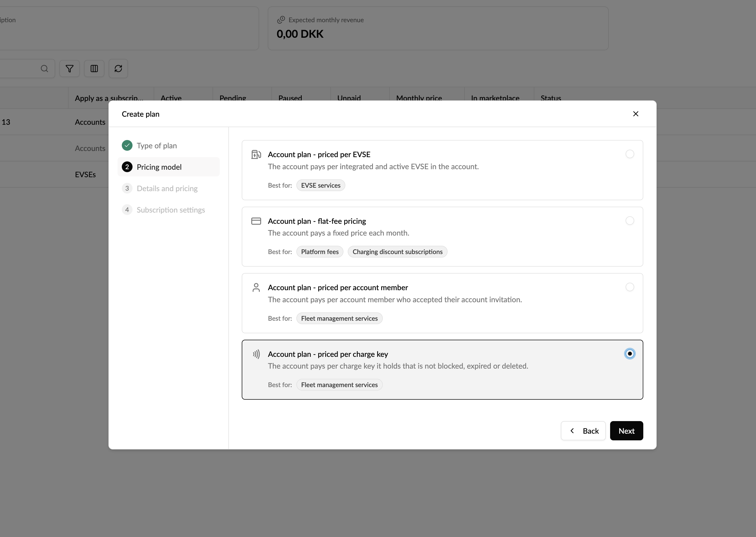Image resolution: width=756 pixels, height=537 pixels.
Task: Open the filter funnel button
Action: pyautogui.click(x=69, y=69)
